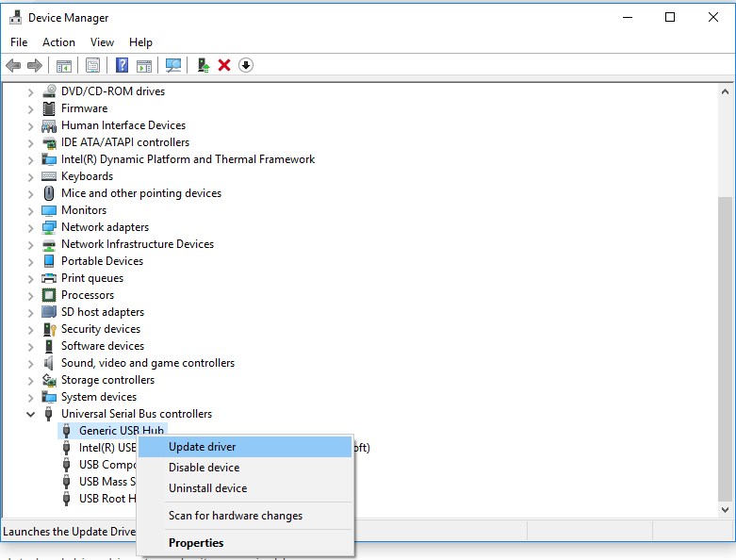This screenshot has height=560, width=736.
Task: Click the red X Uninstall device icon
Action: (224, 65)
